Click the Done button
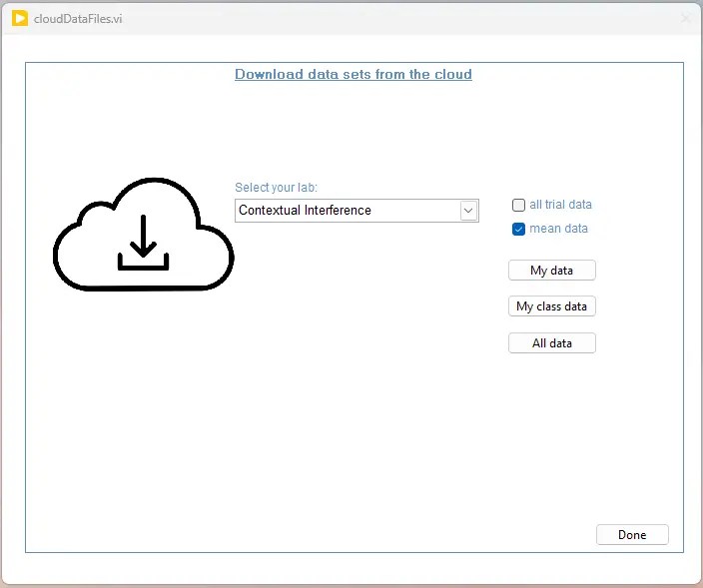This screenshot has width=703, height=588. click(632, 535)
